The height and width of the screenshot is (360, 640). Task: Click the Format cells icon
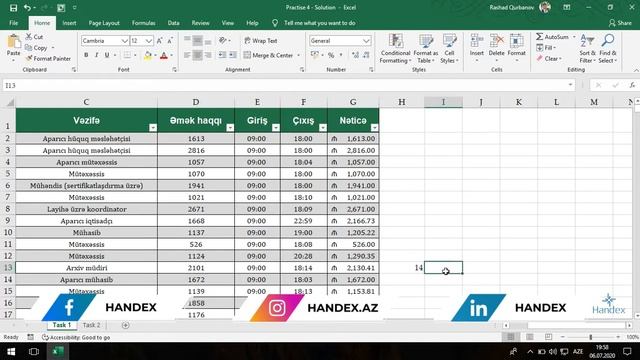click(516, 41)
